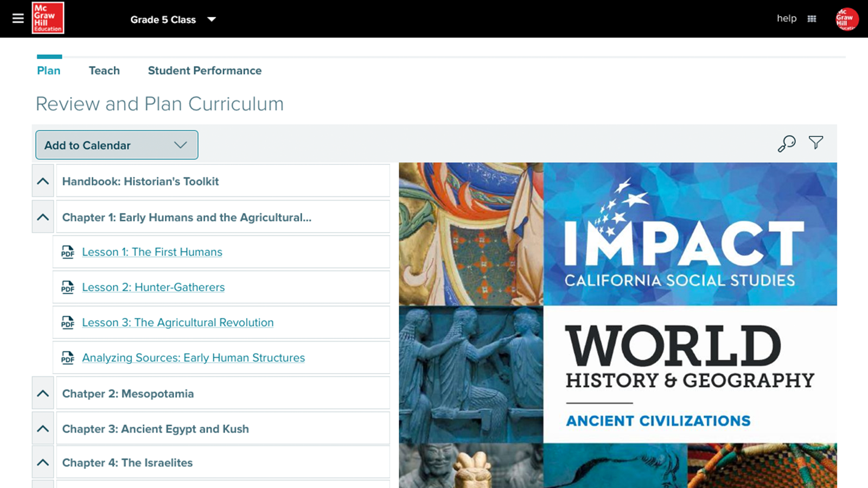Open the user profile avatar
Screen dimensions: 868x488
pyautogui.click(x=846, y=19)
